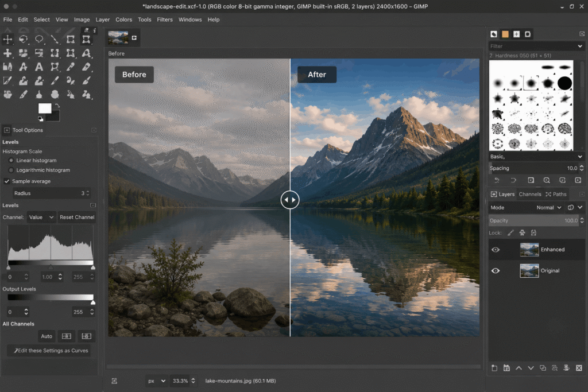588x392 pixels.
Task: Click the Enhanced layer thumbnail
Action: tap(529, 250)
